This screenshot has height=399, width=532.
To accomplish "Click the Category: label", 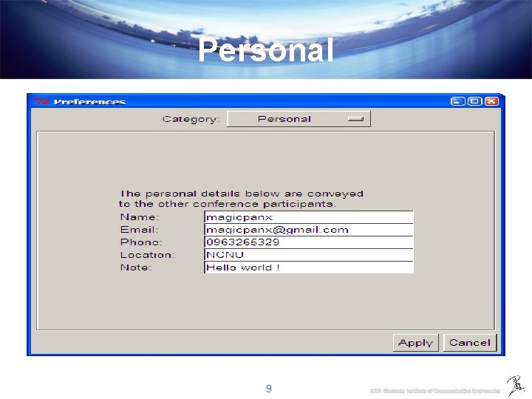I will tap(191, 119).
